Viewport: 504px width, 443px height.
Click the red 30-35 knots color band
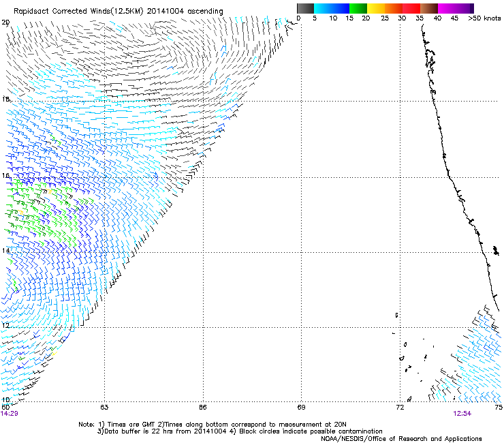411,8
